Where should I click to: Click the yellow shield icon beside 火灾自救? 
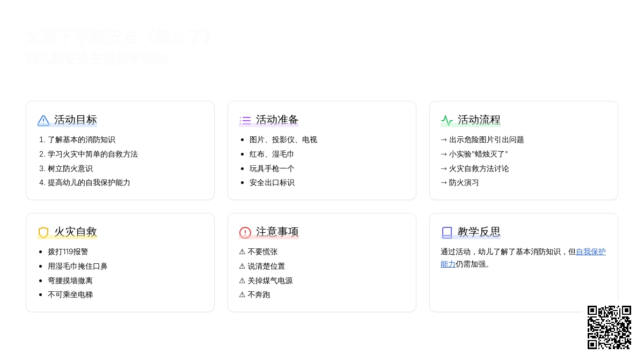[x=43, y=232]
